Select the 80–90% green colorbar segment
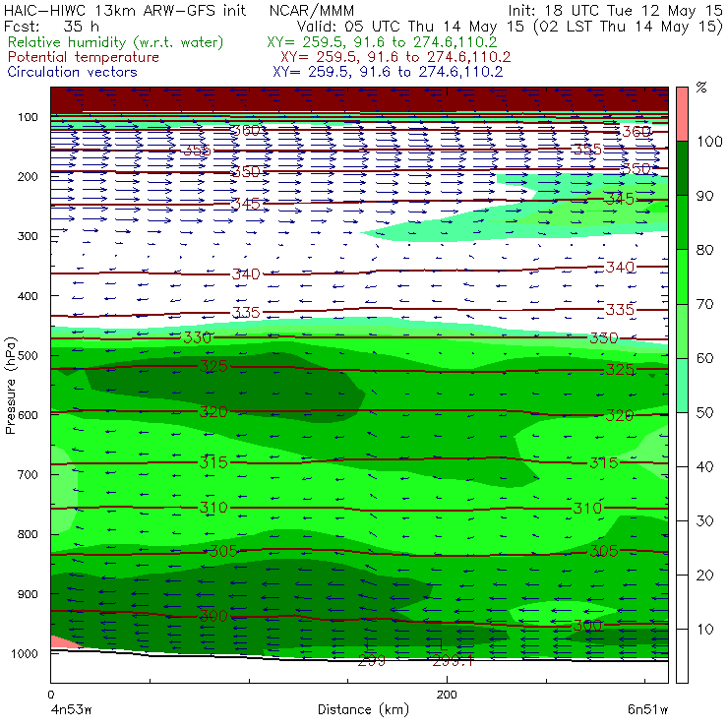This screenshot has width=728, height=728. pyautogui.click(x=682, y=222)
